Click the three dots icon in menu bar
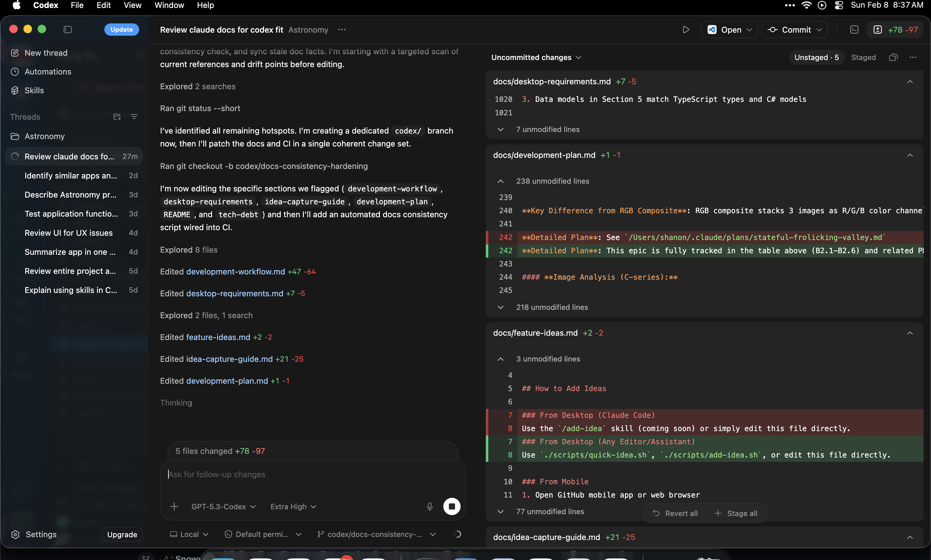931x560 pixels. (x=789, y=5)
